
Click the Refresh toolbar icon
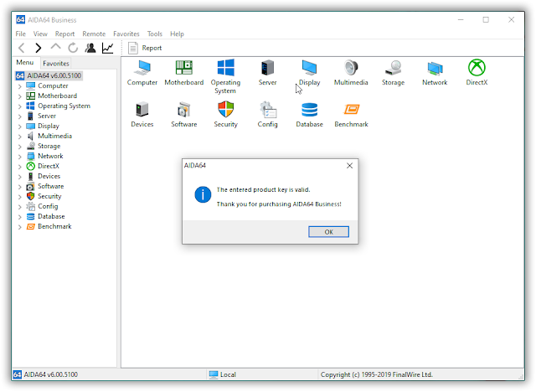point(73,48)
